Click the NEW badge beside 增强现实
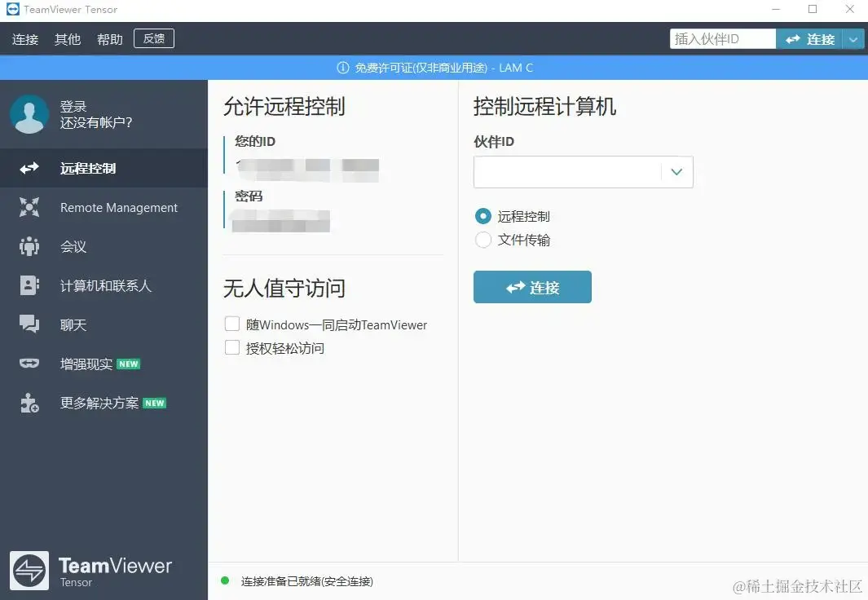Image resolution: width=868 pixels, height=600 pixels. (129, 364)
